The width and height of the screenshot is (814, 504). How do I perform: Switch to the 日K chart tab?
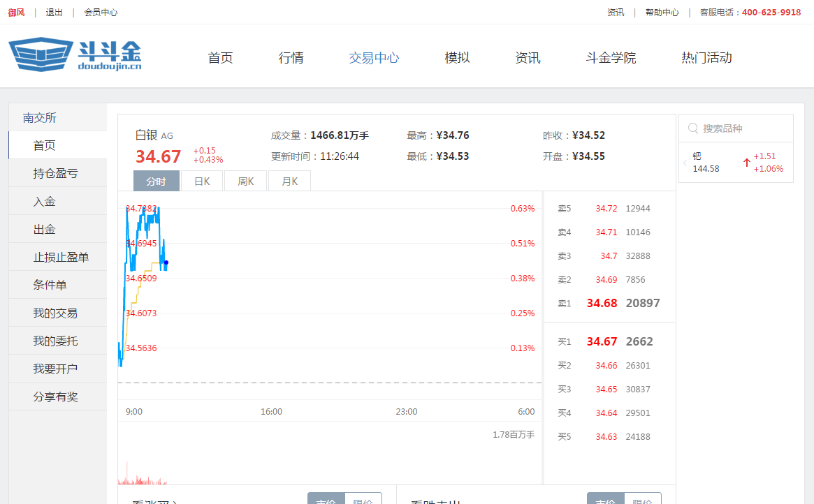coord(201,180)
